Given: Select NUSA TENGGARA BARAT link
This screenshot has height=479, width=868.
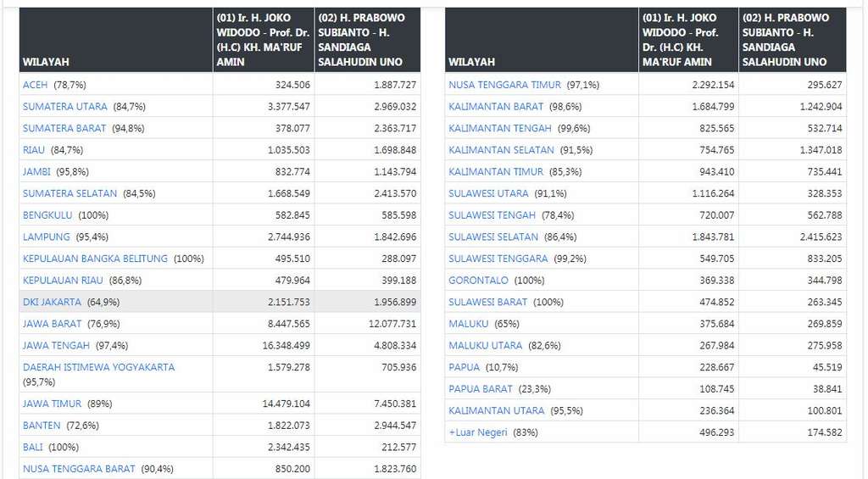Looking at the screenshot, I should 79,469.
